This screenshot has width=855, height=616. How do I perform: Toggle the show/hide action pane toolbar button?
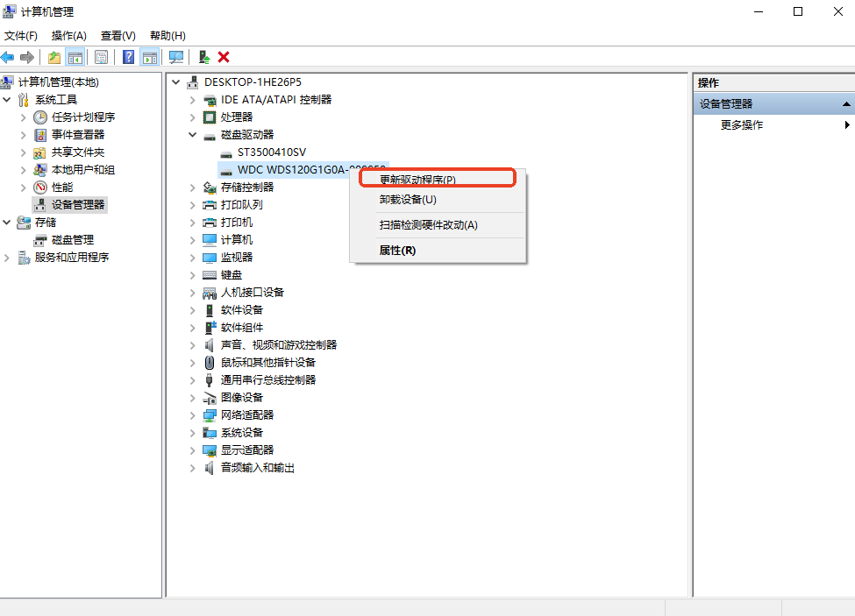click(150, 57)
